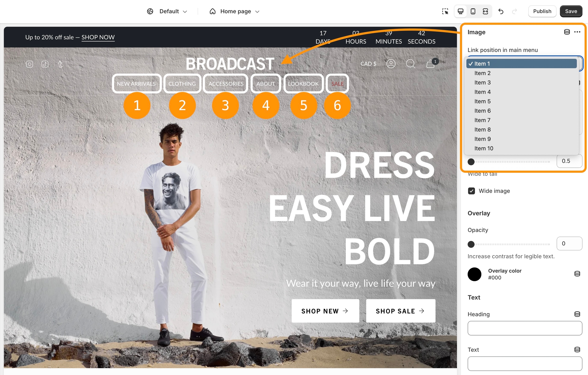Click the Publish button
Viewport: 588px width, 375px height.
point(542,11)
